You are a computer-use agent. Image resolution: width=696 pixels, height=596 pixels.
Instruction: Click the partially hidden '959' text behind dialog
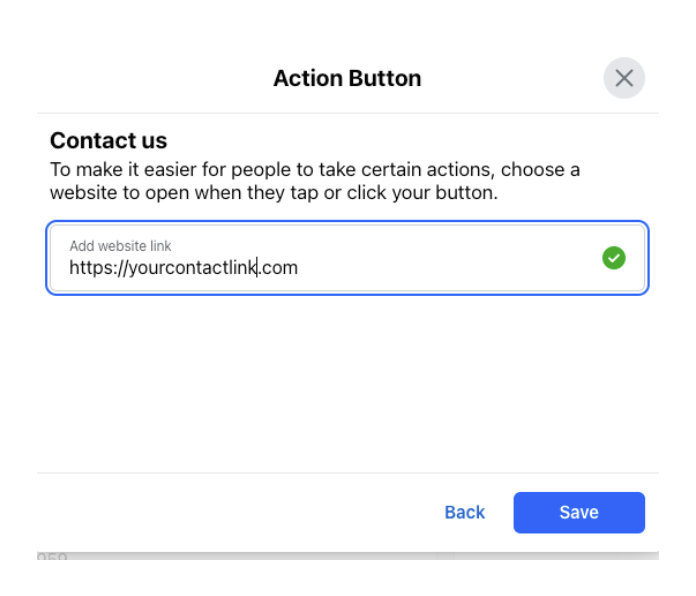(52, 556)
